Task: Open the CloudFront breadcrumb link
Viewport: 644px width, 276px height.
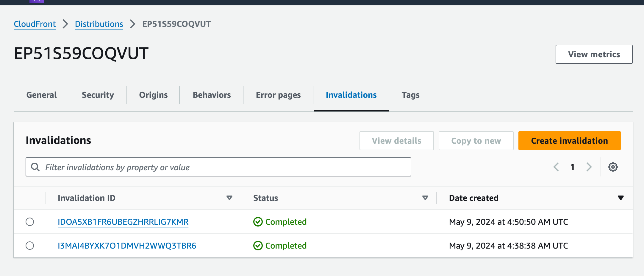Action: pyautogui.click(x=35, y=24)
